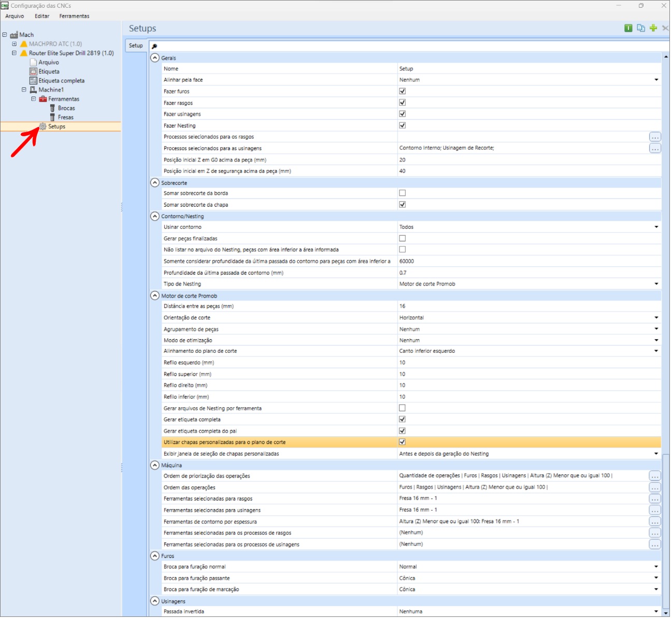
Task: Uncheck the Fazer usinagens checkbox
Action: [402, 114]
